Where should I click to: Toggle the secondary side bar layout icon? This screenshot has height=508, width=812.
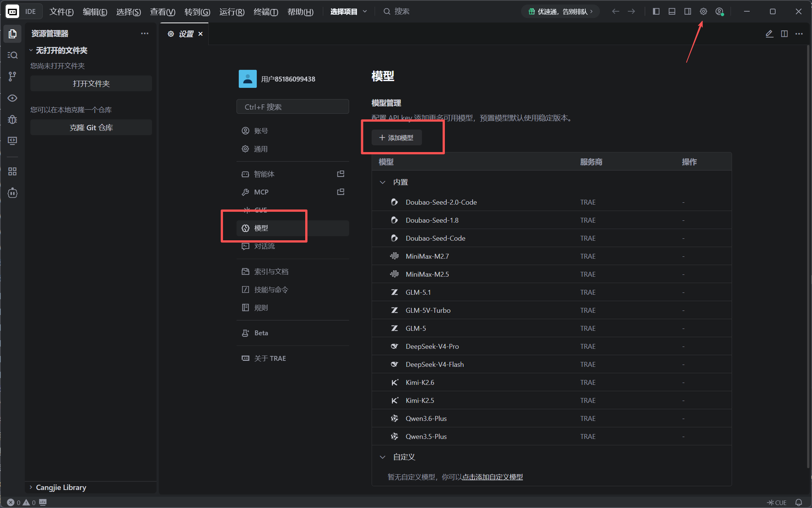pos(687,12)
